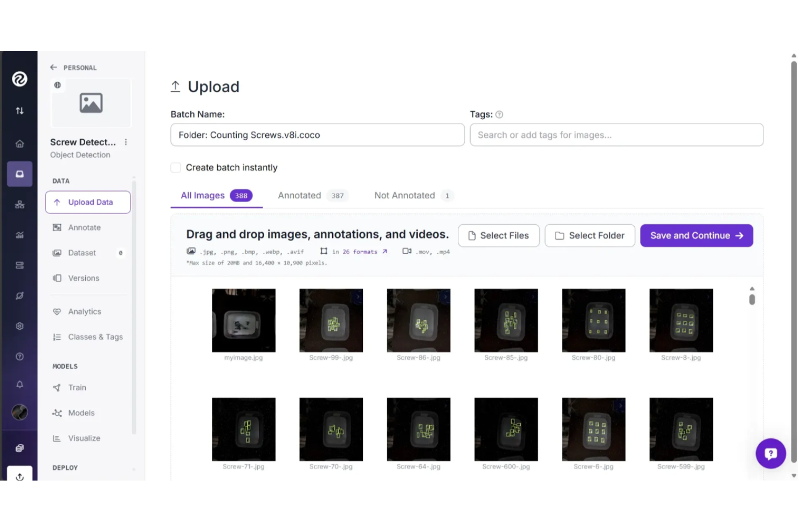
Task: Open the notifications bell icon
Action: click(x=20, y=384)
